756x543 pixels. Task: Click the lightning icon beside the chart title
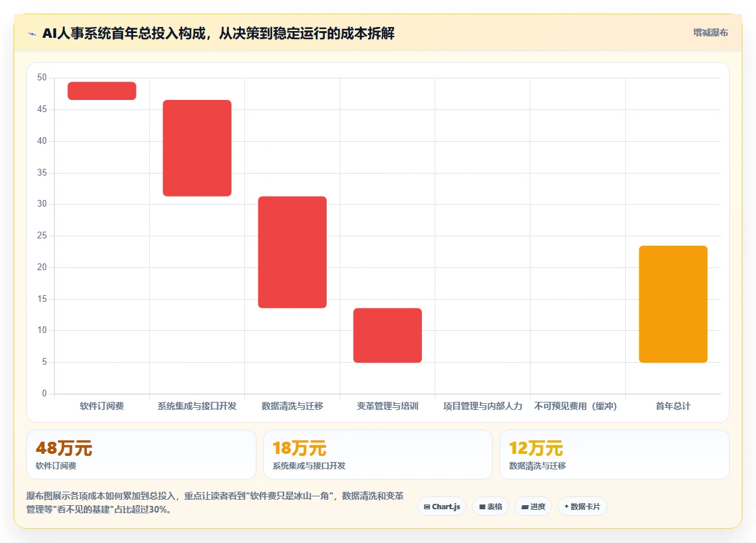[x=32, y=34]
